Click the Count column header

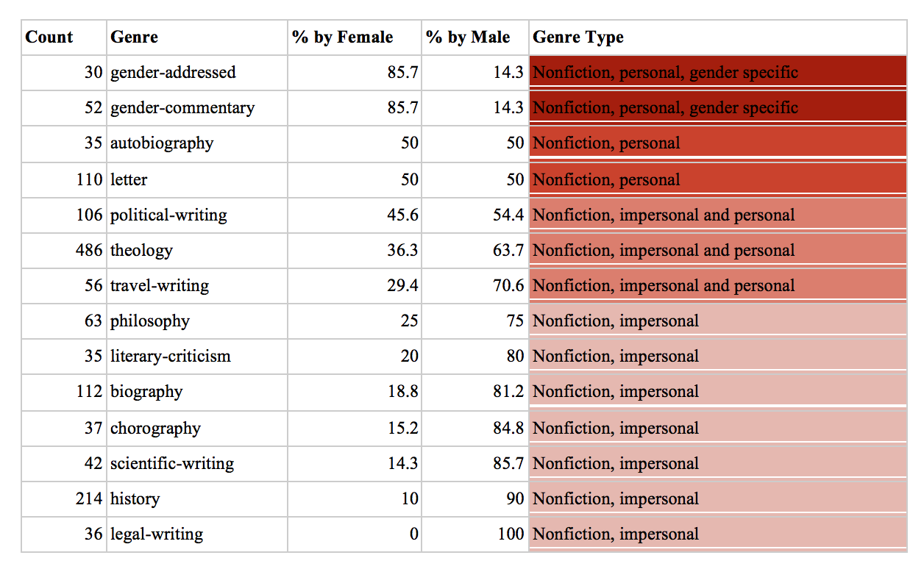point(49,37)
